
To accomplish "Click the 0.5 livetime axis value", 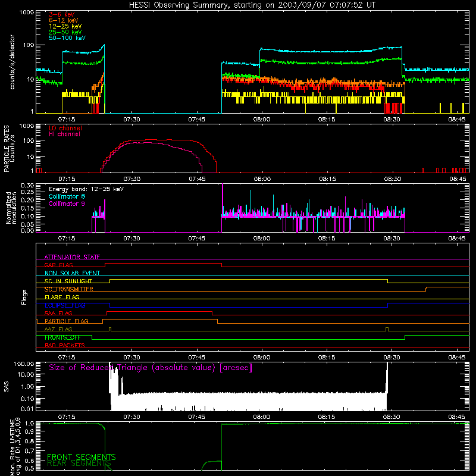I will (x=29, y=468).
